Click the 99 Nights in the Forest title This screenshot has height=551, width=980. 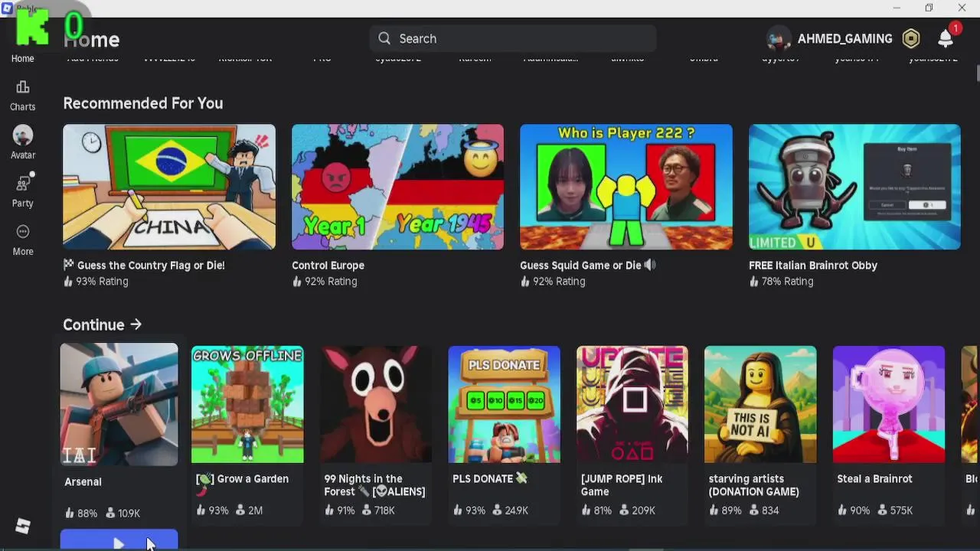click(374, 485)
